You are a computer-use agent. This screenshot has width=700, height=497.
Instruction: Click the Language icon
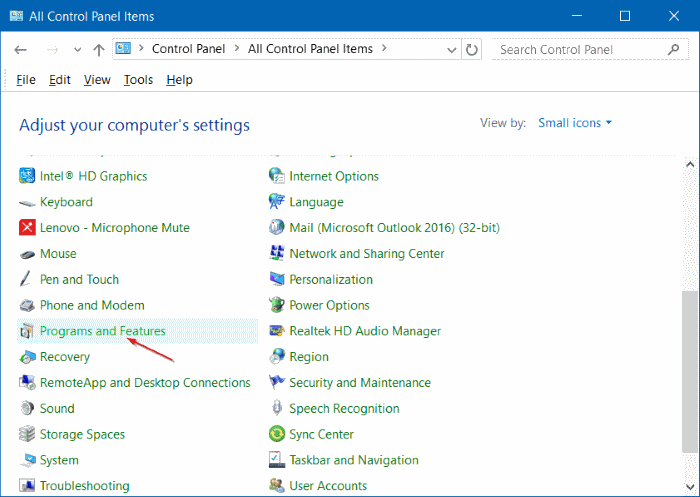(x=277, y=201)
